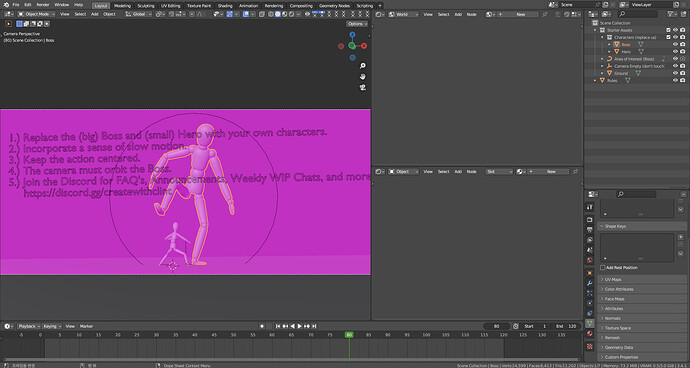This screenshot has width=690, height=368.
Task: Open the World properties tab icon
Action: point(590,260)
